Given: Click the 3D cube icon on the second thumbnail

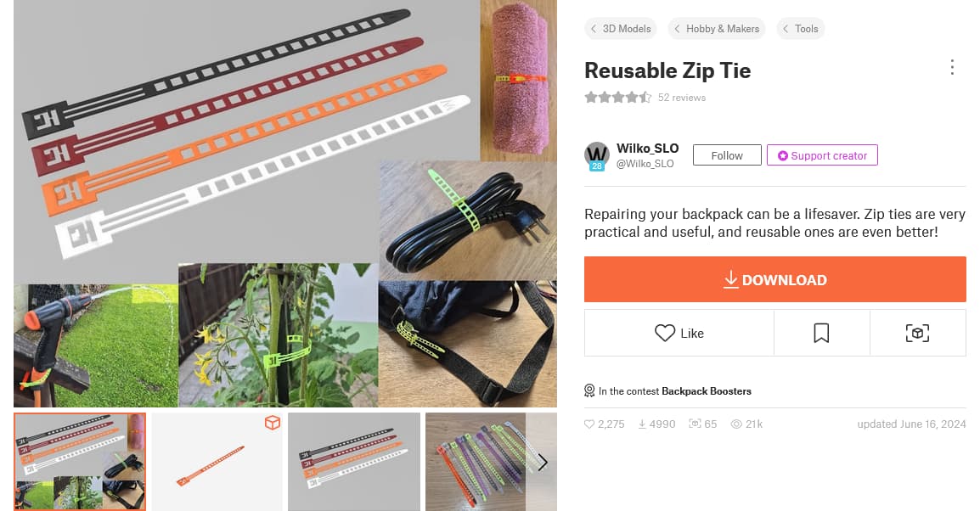Looking at the screenshot, I should pos(273,423).
